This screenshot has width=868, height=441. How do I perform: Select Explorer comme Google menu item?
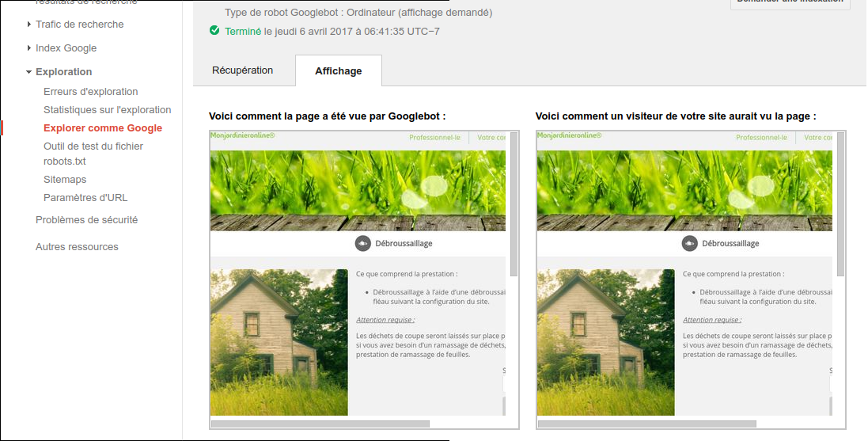coord(103,128)
